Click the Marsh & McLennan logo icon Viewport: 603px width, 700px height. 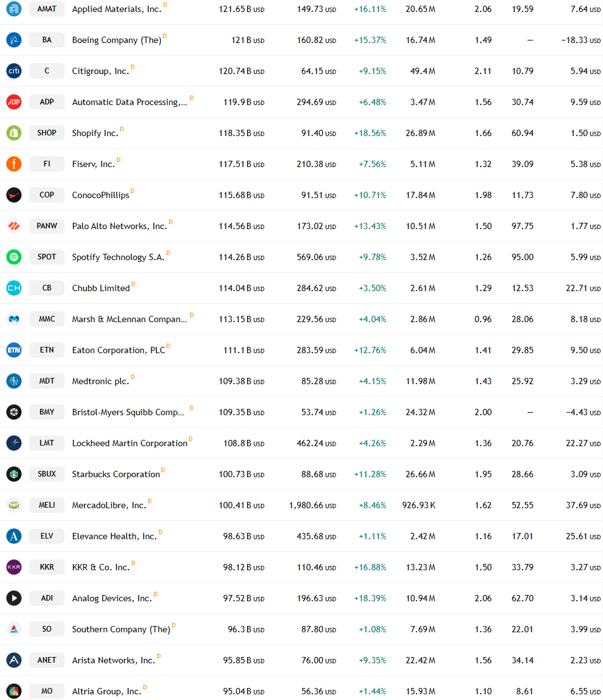click(x=14, y=319)
